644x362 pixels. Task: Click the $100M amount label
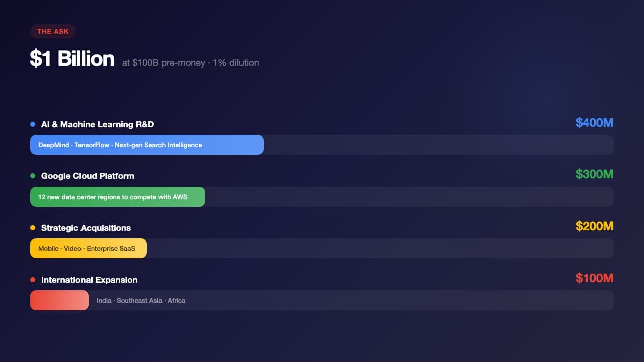(x=595, y=278)
